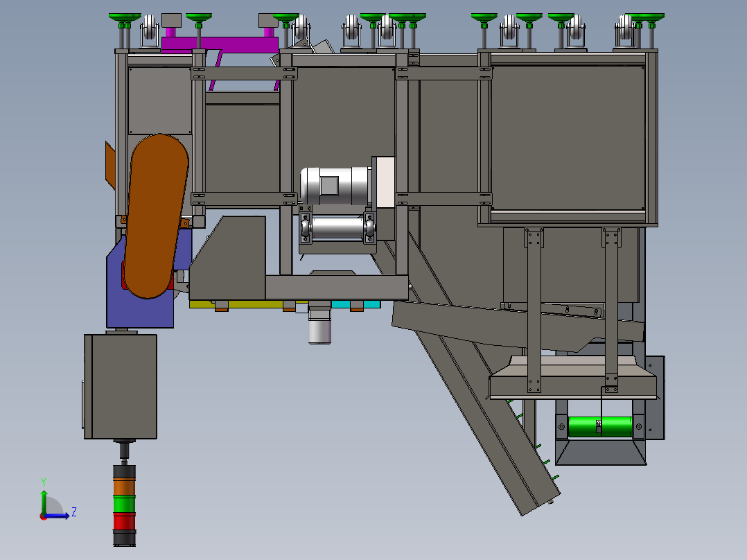Click the gray electrical cabinet above the signal tower
This screenshot has height=560, width=747.
121,386
